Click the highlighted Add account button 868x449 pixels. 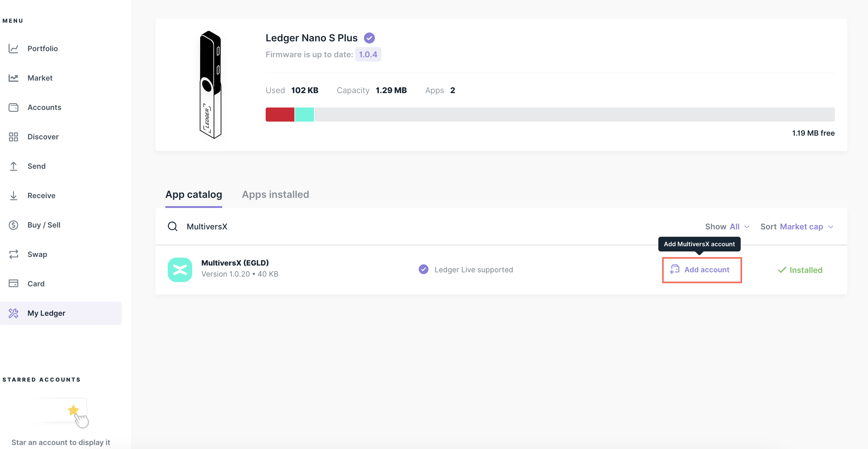coord(702,269)
